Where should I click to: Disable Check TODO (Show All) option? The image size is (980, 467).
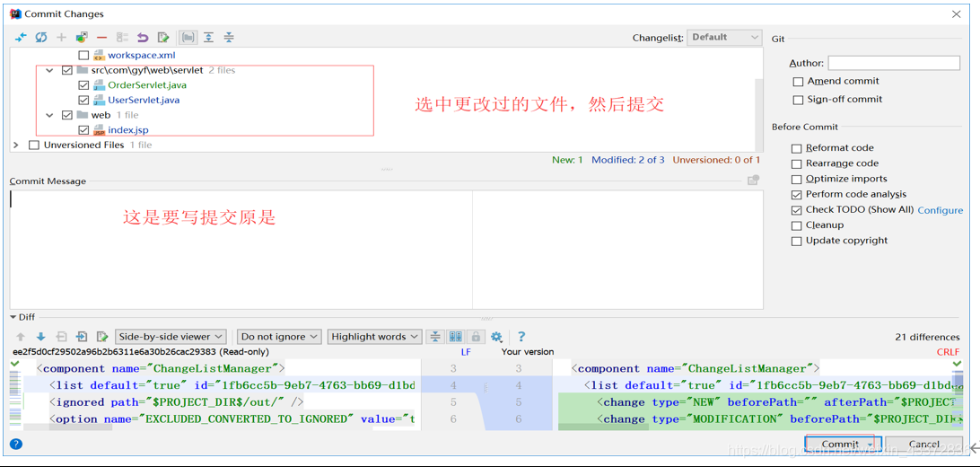796,210
